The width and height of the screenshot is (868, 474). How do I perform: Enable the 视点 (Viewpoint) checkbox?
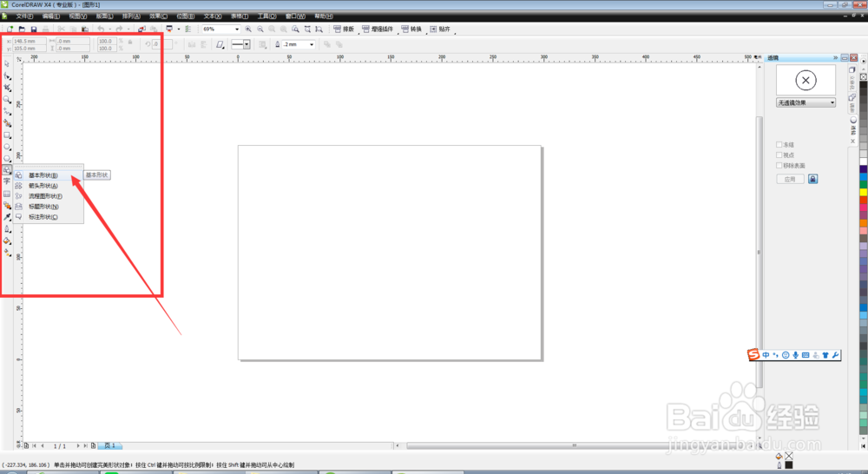tap(779, 155)
